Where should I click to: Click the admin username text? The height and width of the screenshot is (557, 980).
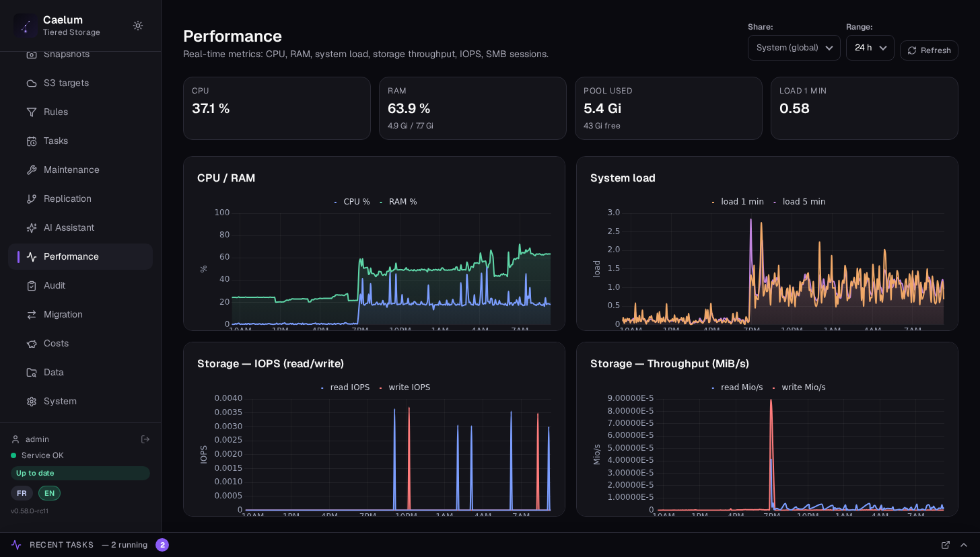(37, 439)
